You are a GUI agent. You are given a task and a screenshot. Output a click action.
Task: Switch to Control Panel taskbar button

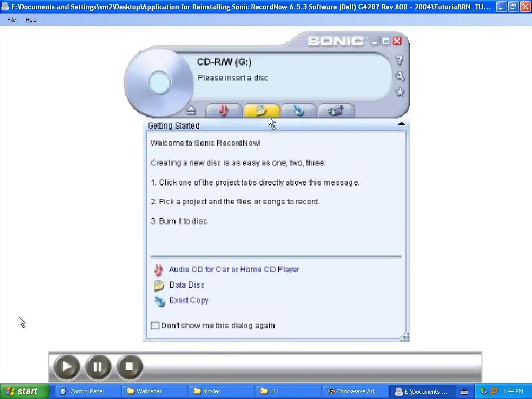[87, 391]
